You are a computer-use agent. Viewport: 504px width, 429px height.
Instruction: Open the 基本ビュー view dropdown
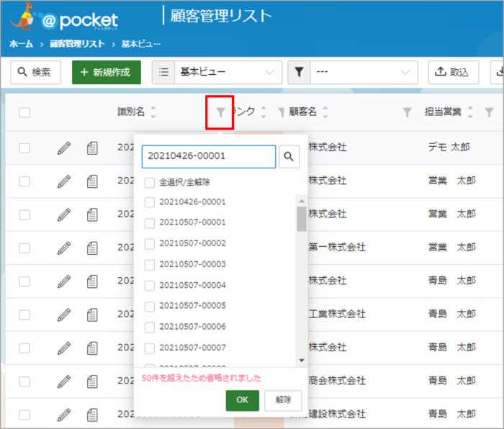[228, 72]
